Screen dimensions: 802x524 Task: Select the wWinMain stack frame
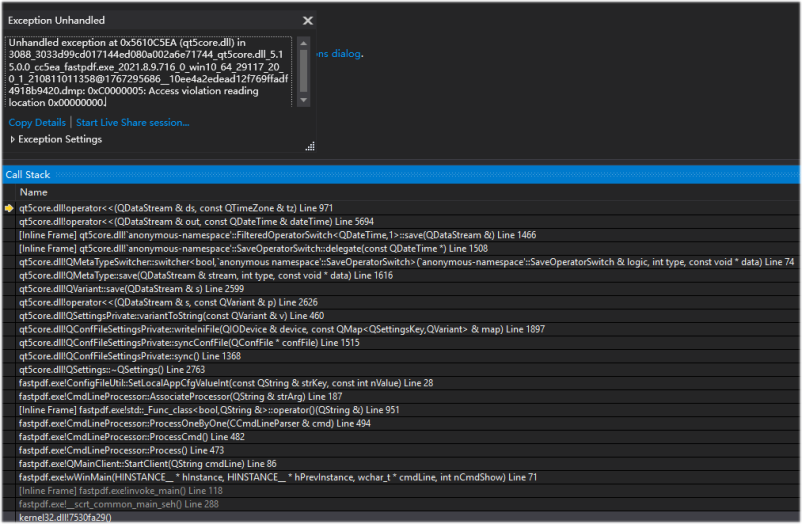click(277, 478)
